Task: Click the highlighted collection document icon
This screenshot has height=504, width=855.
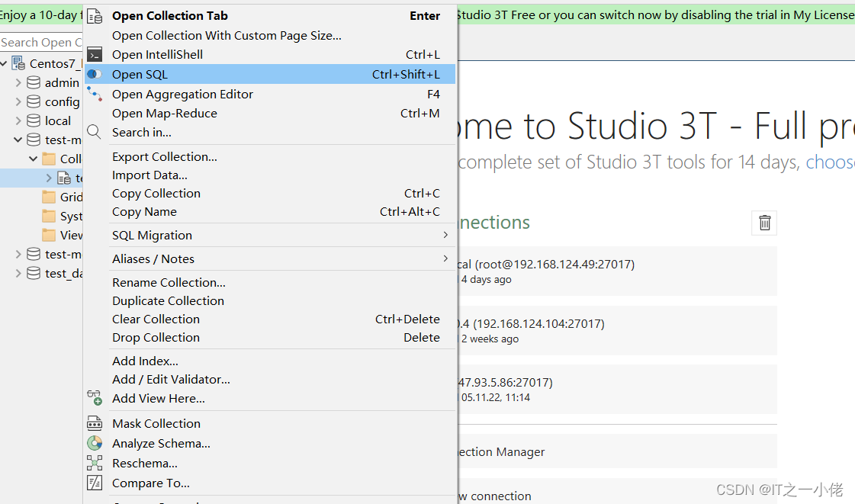Action: 64,178
